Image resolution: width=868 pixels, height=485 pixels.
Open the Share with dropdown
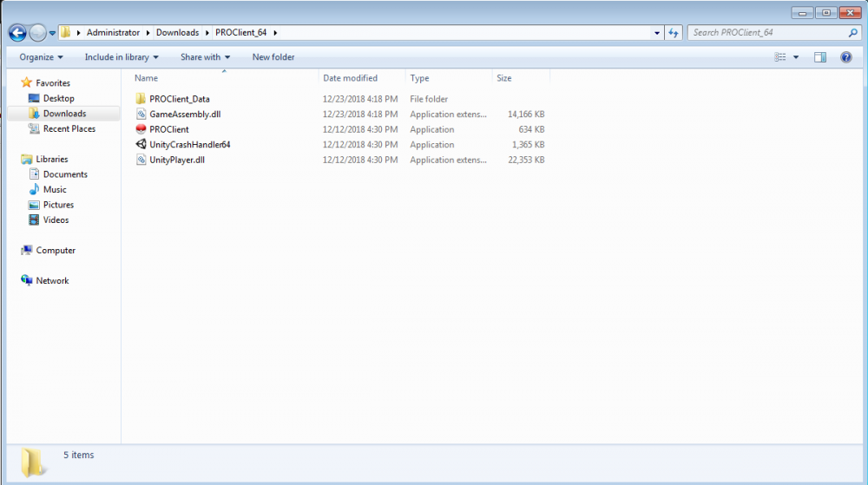click(205, 57)
